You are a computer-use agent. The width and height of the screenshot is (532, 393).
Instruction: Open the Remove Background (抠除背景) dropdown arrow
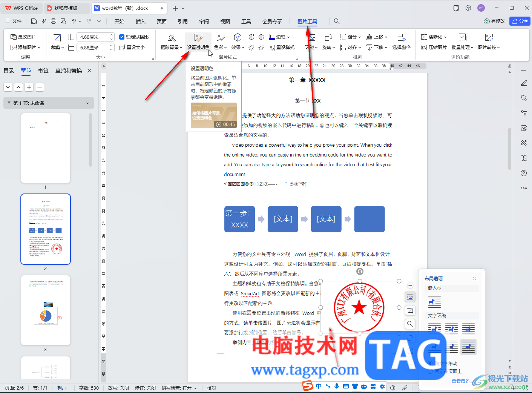[x=181, y=48]
